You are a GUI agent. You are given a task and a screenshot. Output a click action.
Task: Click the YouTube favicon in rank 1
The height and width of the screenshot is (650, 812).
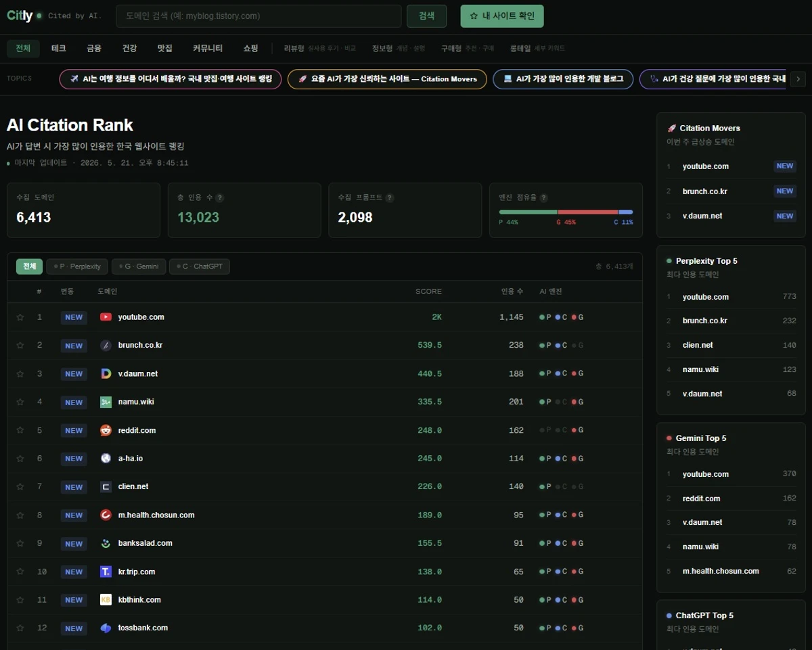[106, 317]
